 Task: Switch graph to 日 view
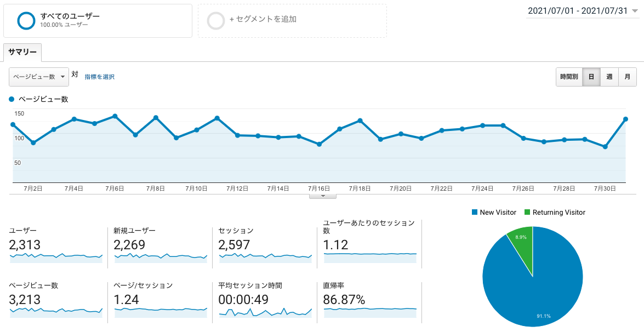point(591,77)
